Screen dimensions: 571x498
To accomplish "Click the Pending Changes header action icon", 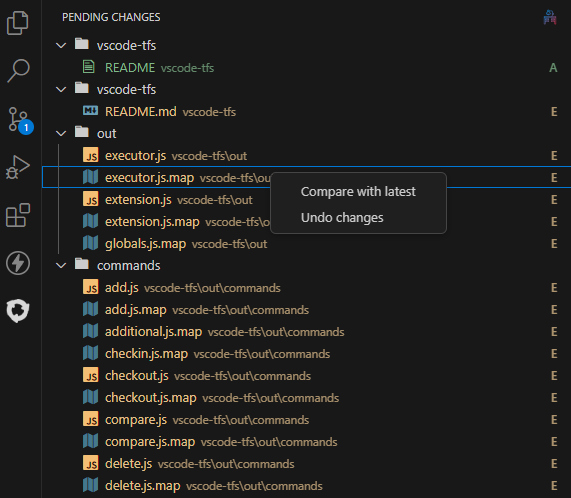I will coord(550,17).
